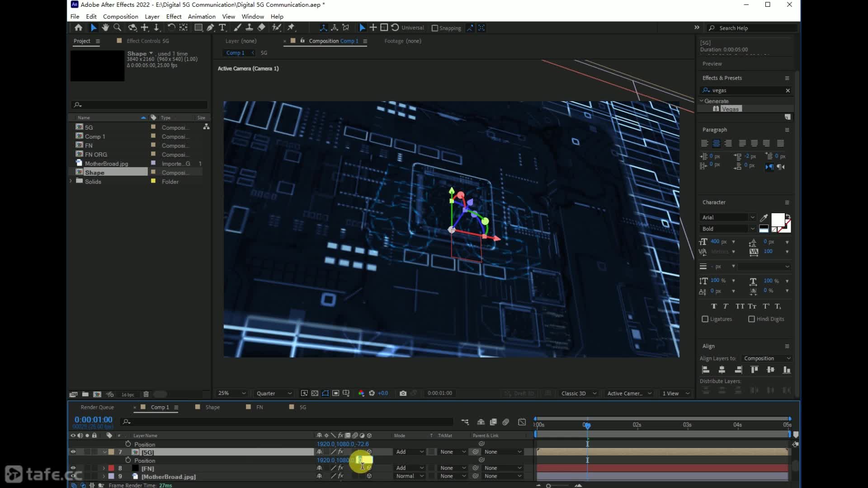The width and height of the screenshot is (868, 488).
Task: Select the Clone Stamp tool
Action: 249,28
